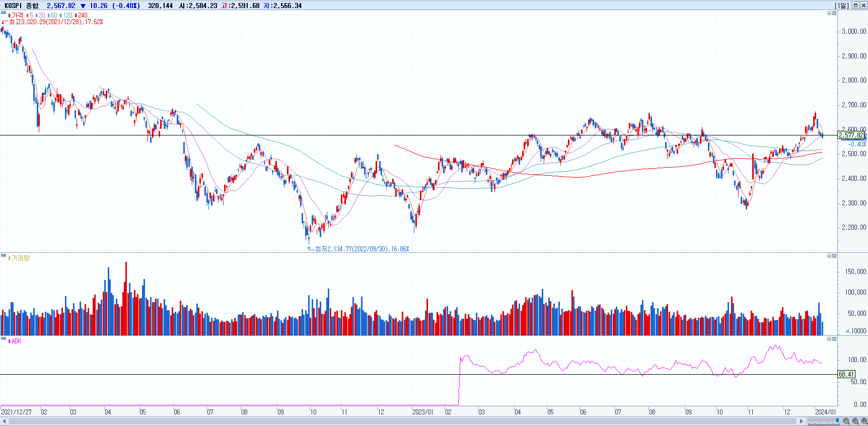This screenshot has height=426, width=868.
Task: Click the 150,000 volume axis label
Action: tap(856, 271)
